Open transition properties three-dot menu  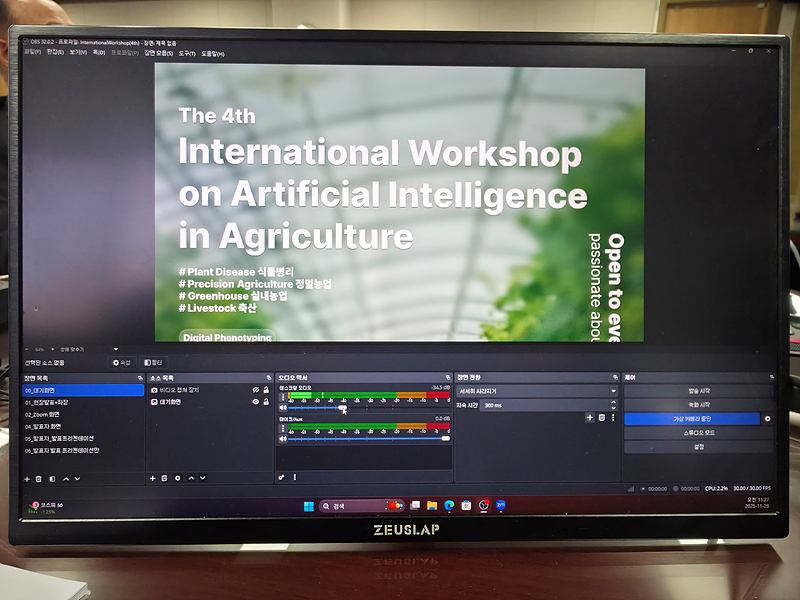tap(613, 417)
